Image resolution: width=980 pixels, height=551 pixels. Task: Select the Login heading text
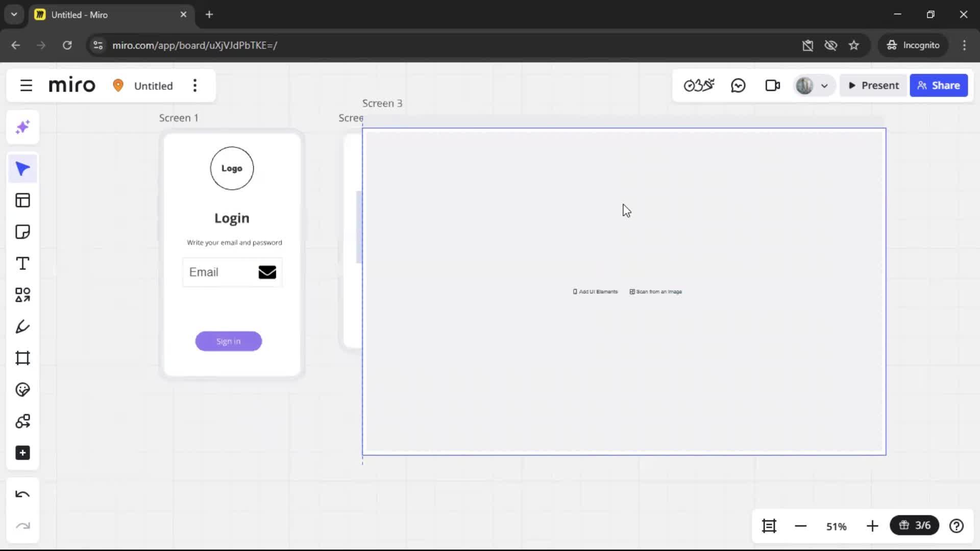point(232,218)
